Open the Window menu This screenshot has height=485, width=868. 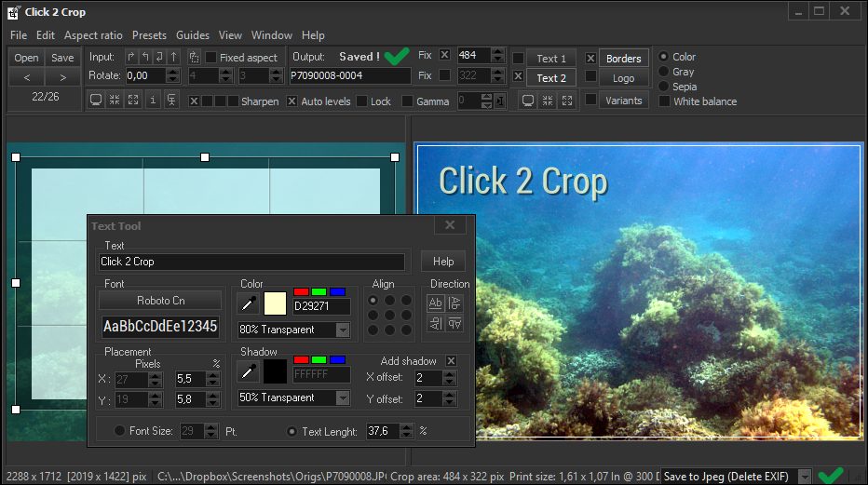click(272, 35)
